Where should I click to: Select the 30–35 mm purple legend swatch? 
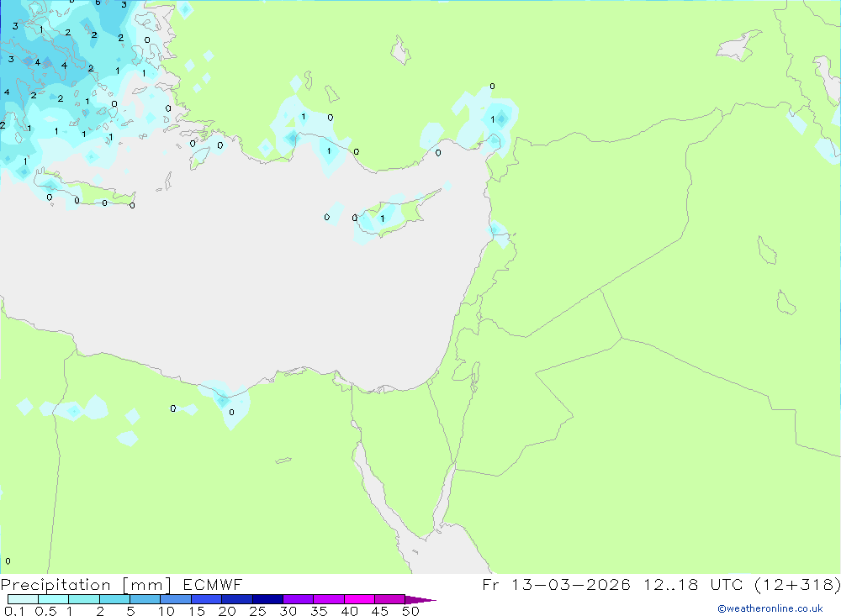tap(299, 599)
